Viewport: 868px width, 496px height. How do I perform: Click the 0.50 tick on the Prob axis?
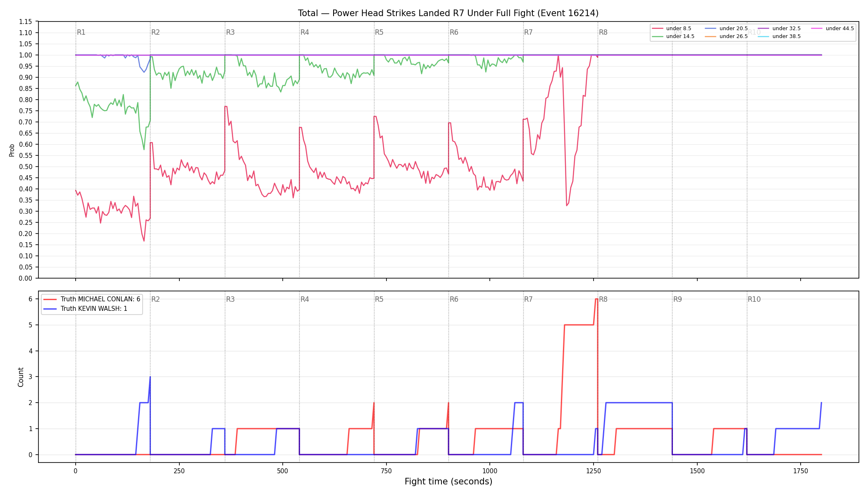26,167
